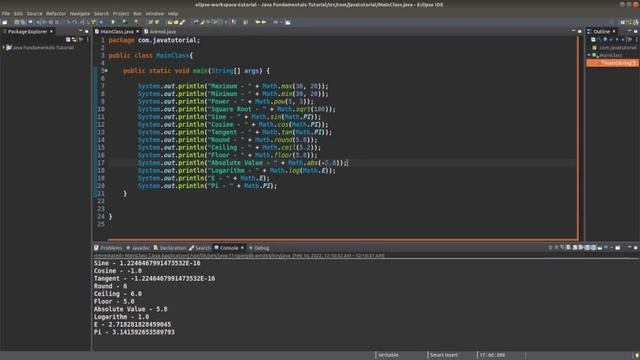Click the Smart Insert status bar entry
This screenshot has height=360, width=640.
pyautogui.click(x=444, y=355)
